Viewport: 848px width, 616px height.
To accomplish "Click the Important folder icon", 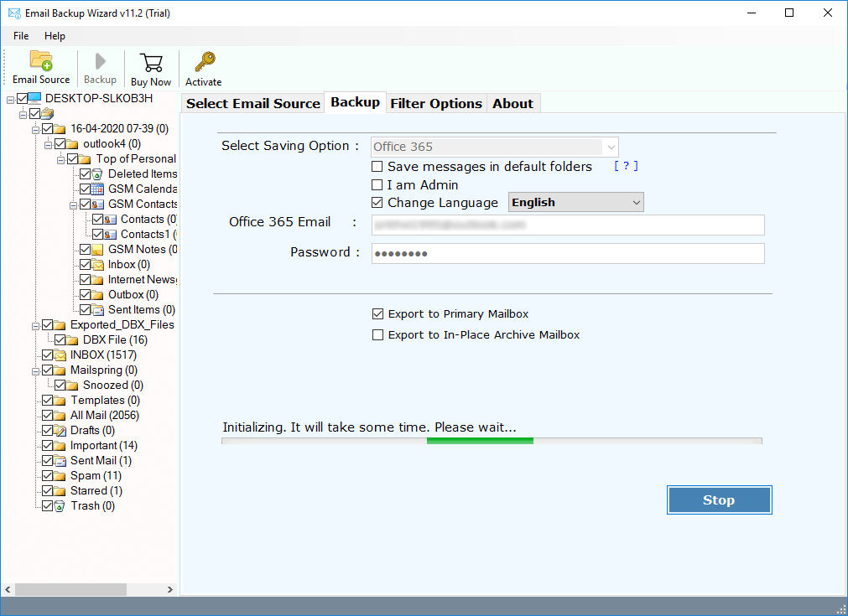I will tap(60, 446).
